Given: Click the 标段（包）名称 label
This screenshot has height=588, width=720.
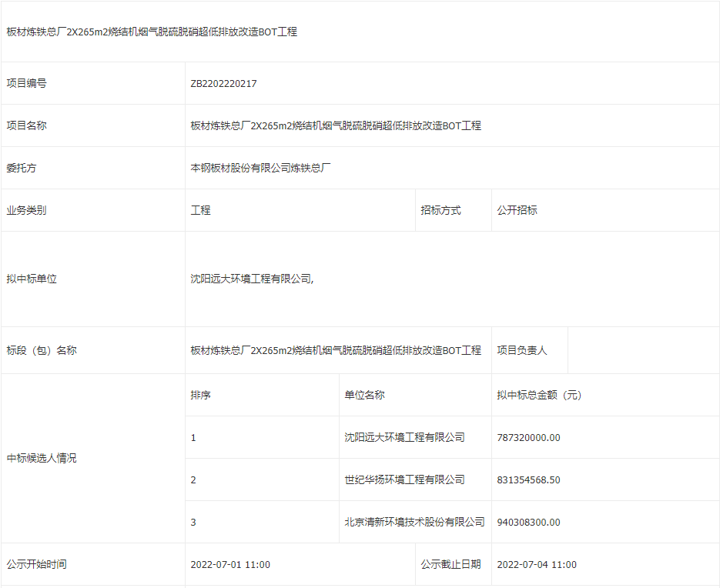Looking at the screenshot, I should [x=42, y=350].
